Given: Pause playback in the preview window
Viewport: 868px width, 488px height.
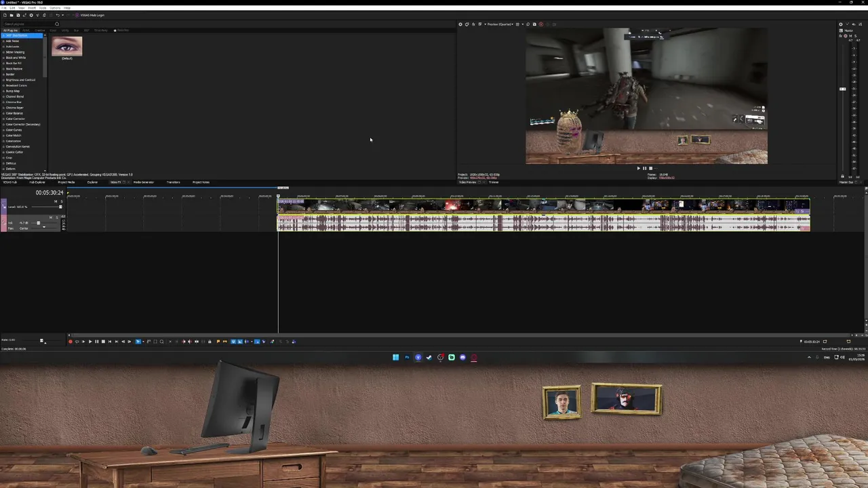Looking at the screenshot, I should [644, 168].
